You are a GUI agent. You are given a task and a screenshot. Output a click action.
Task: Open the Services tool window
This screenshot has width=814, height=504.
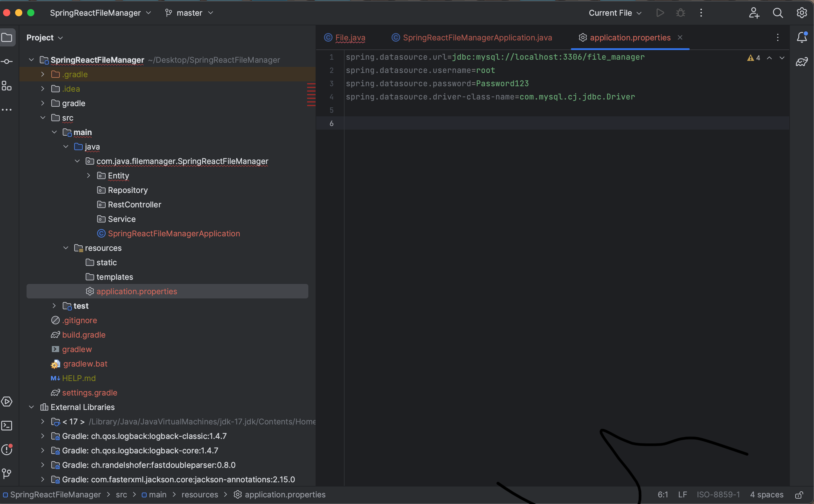7,402
